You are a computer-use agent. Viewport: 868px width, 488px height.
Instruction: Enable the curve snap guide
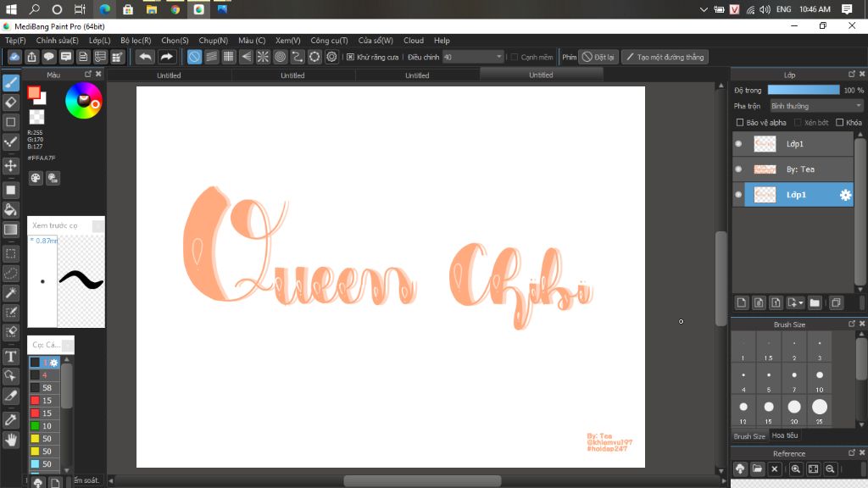(298, 57)
